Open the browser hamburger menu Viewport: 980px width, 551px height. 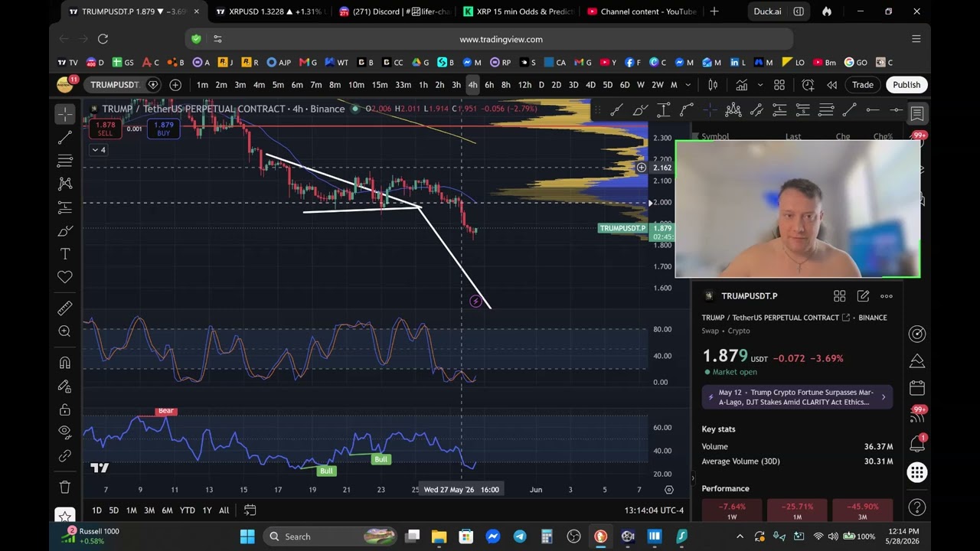tap(916, 39)
